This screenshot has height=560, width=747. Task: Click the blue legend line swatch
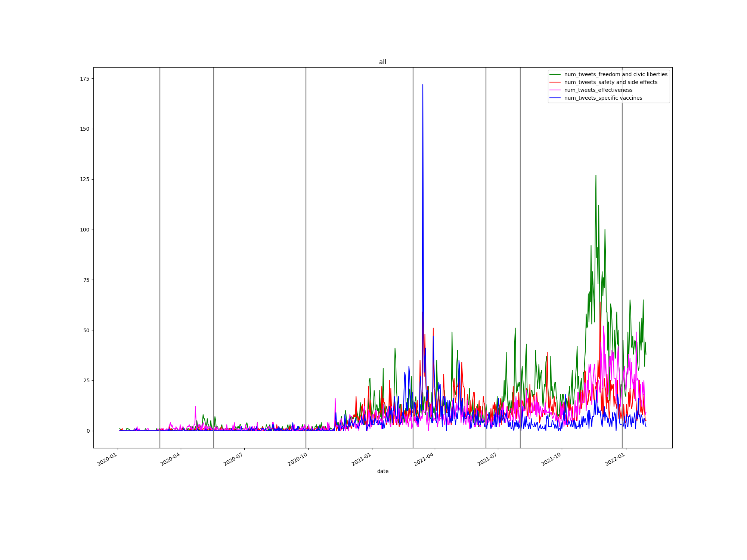(555, 98)
